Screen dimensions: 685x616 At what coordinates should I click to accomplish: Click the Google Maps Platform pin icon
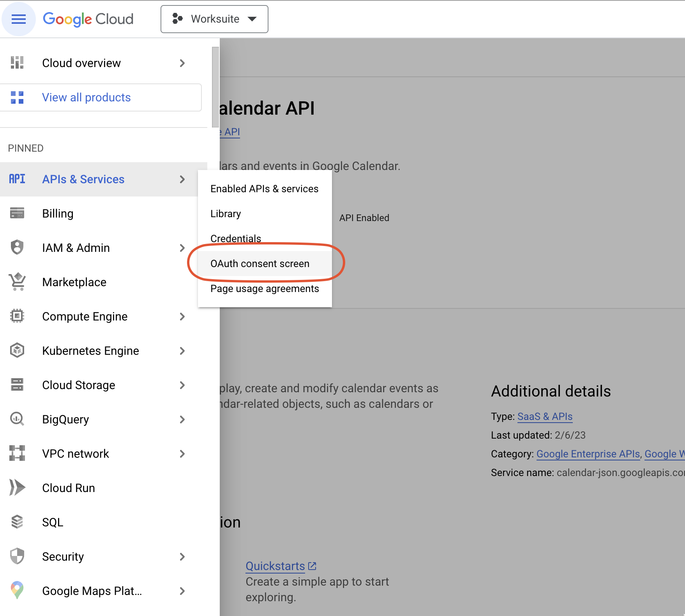click(17, 590)
